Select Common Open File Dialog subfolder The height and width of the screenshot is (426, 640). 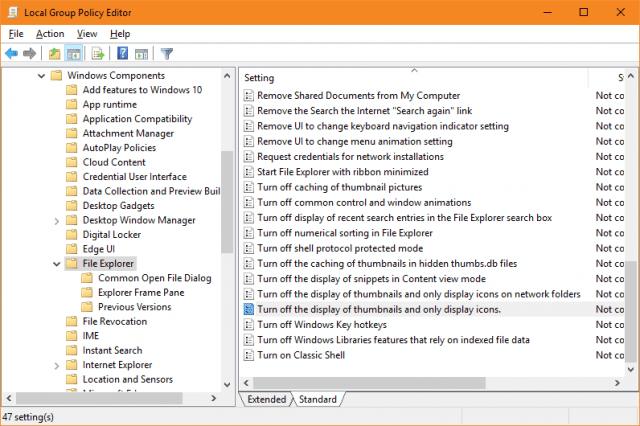pyautogui.click(x=155, y=278)
